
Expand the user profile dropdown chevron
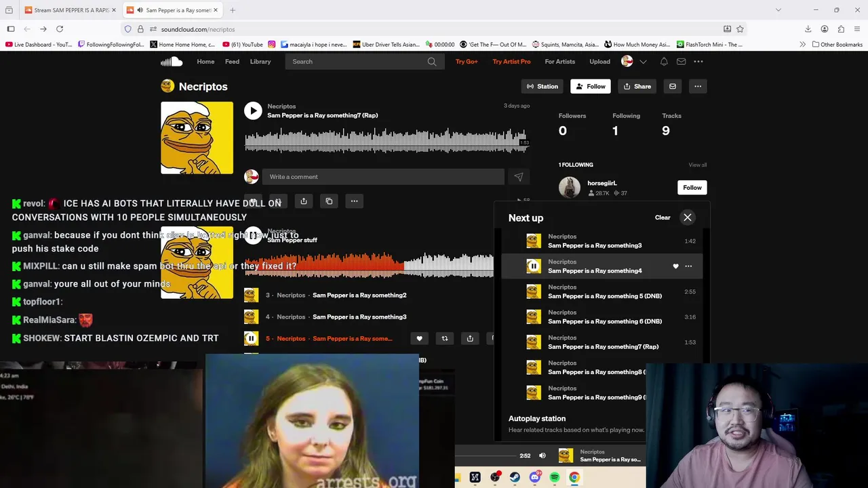tap(643, 62)
